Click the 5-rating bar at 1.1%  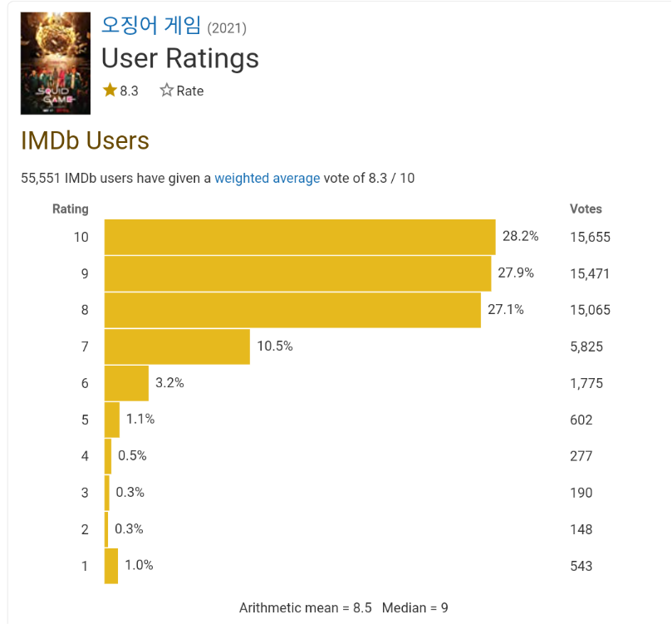pyautogui.click(x=112, y=420)
